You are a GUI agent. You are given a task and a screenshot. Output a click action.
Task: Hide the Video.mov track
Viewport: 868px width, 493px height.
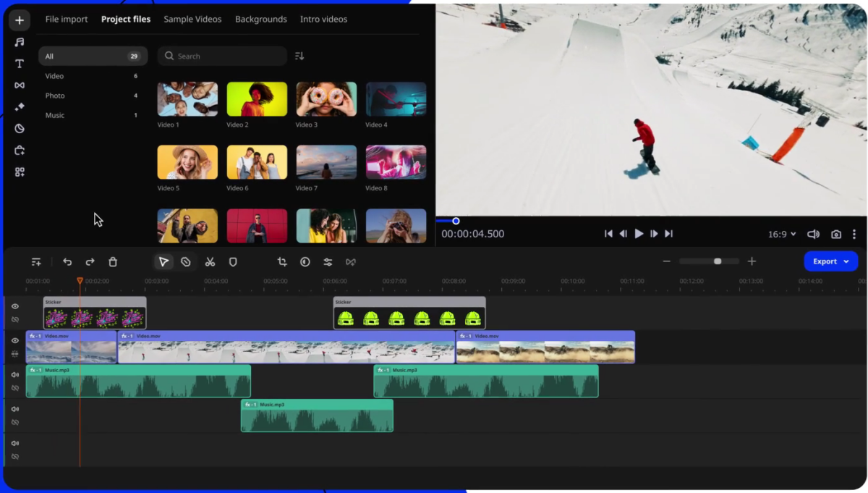click(x=14, y=340)
